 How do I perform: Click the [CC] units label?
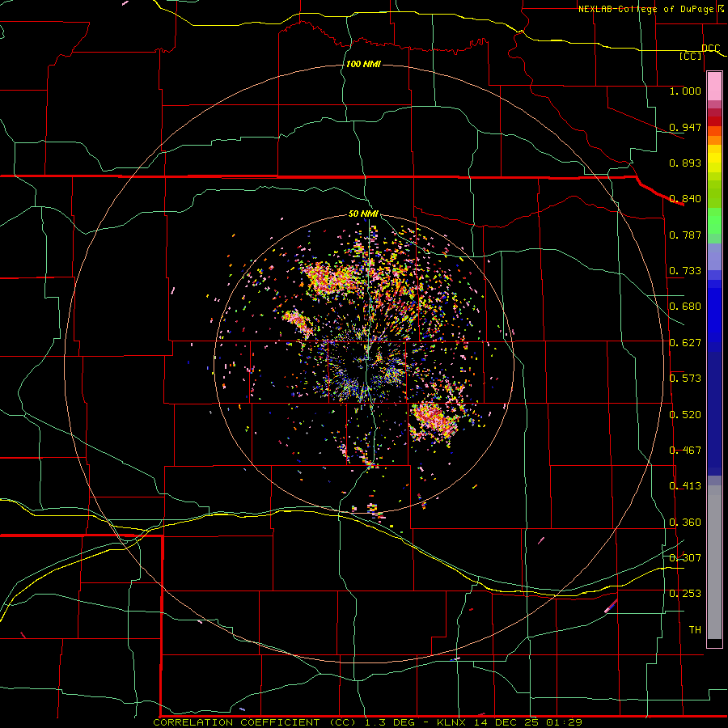pyautogui.click(x=691, y=56)
